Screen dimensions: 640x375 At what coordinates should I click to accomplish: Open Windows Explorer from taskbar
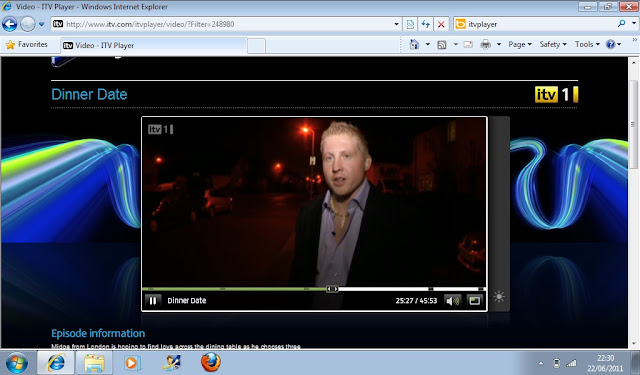[94, 363]
